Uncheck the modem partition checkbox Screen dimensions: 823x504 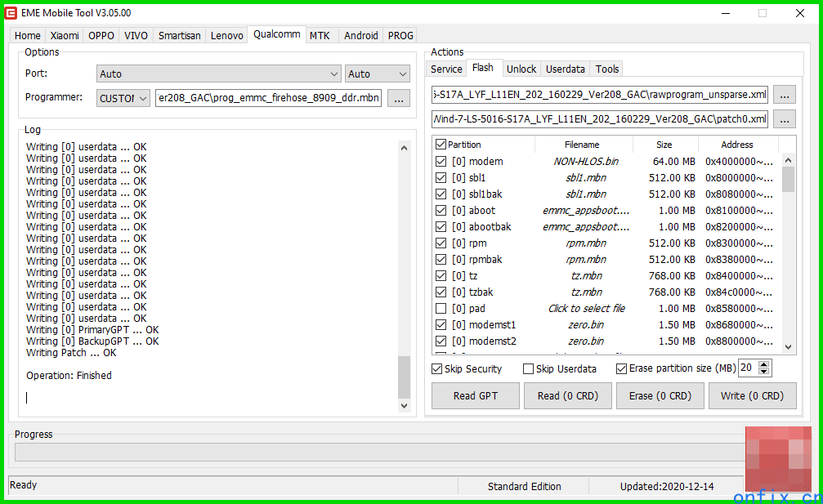(441, 162)
